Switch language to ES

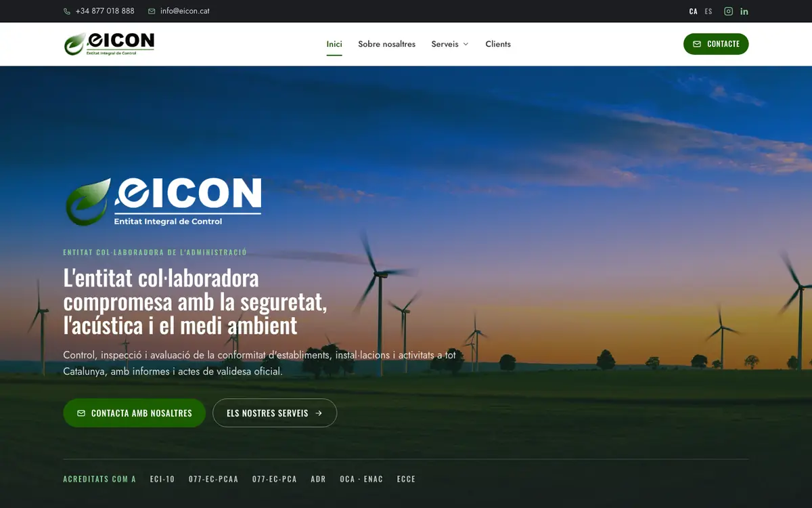708,12
